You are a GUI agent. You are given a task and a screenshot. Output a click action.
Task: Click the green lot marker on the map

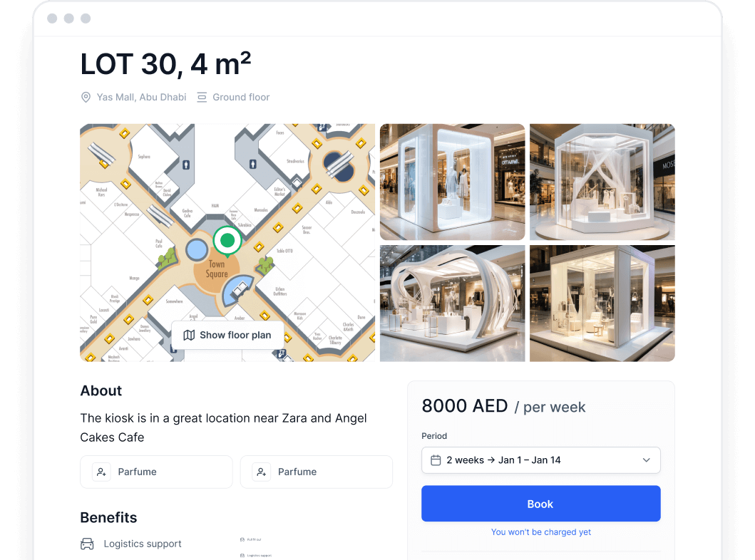(227, 241)
